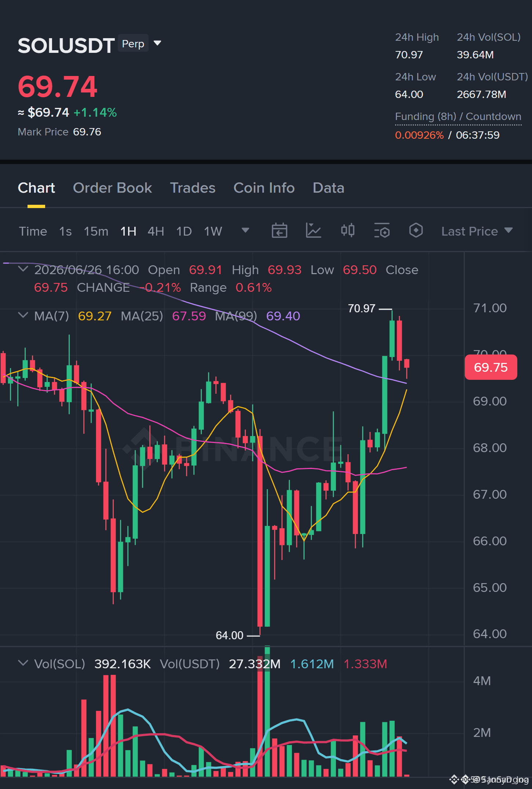Open the SOLUSDT Perp pair dropdown arrow

click(157, 43)
